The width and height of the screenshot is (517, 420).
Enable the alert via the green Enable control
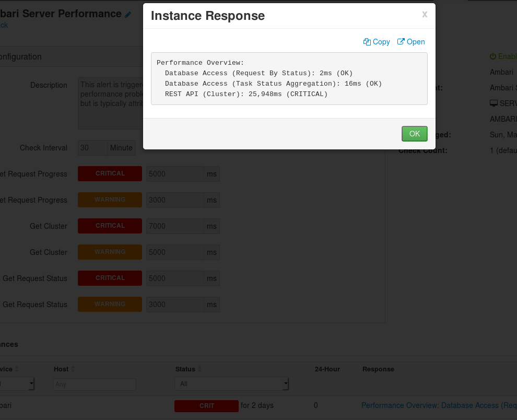click(506, 56)
